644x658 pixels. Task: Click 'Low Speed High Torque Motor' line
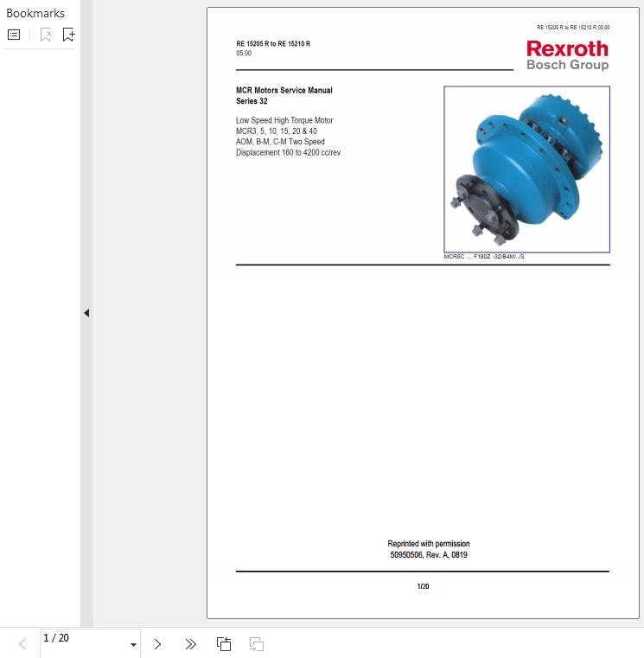284,120
